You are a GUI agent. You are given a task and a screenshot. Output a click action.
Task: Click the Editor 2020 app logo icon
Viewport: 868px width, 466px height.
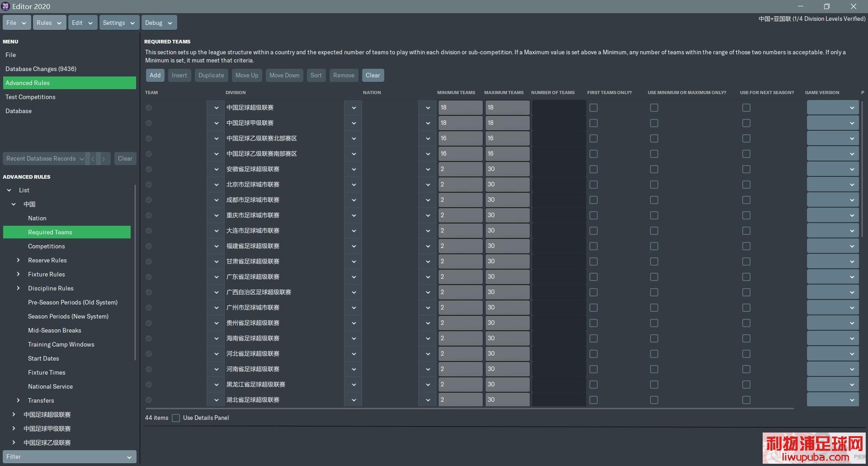(x=5, y=6)
